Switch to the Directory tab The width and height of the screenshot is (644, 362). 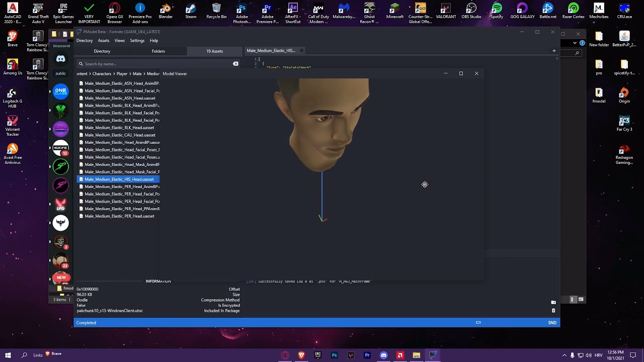(x=102, y=51)
